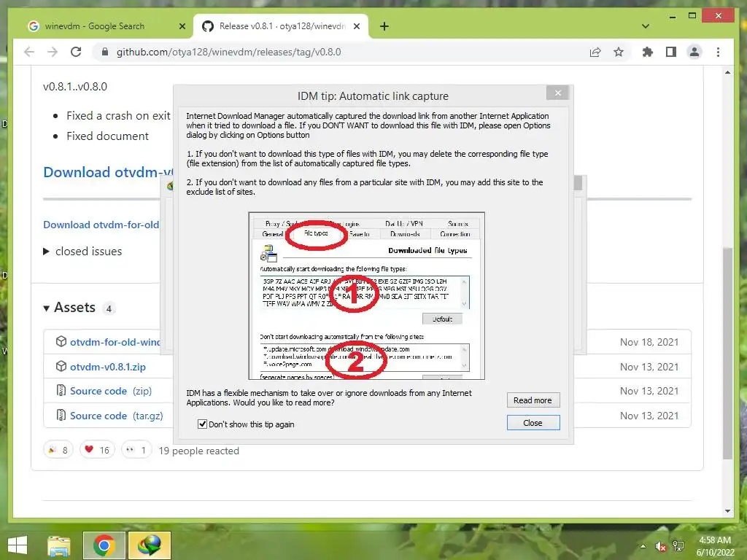Image resolution: width=747 pixels, height=560 pixels.
Task: Click Chrome icon on taskbar
Action: click(x=104, y=545)
